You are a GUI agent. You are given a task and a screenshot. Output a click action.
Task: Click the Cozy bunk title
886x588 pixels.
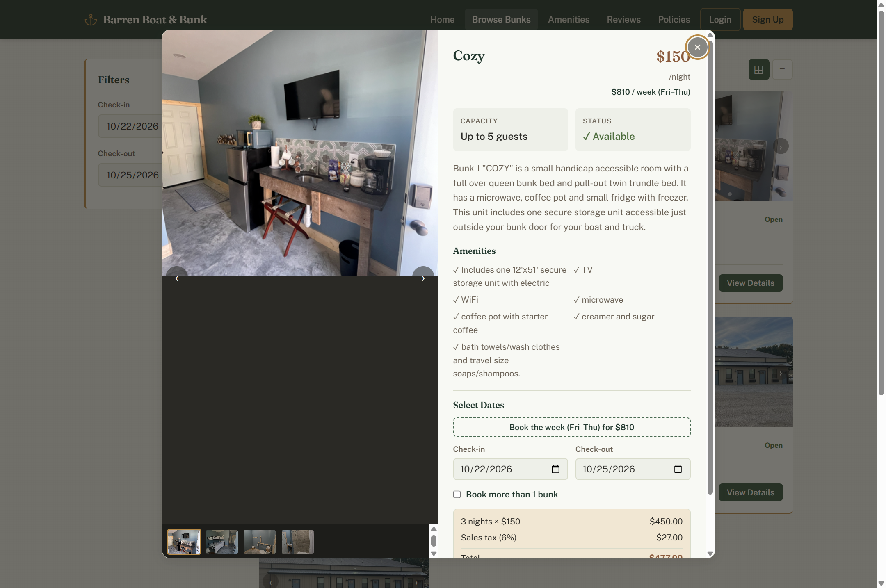pyautogui.click(x=469, y=56)
